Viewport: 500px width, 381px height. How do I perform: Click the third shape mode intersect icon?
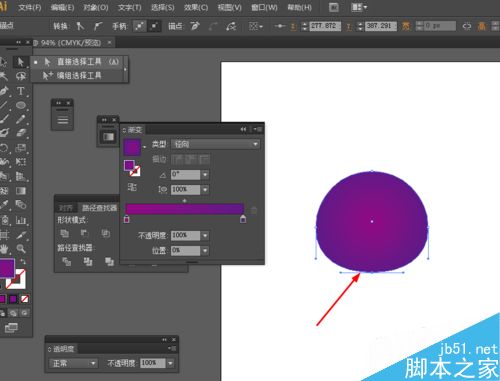(x=105, y=233)
